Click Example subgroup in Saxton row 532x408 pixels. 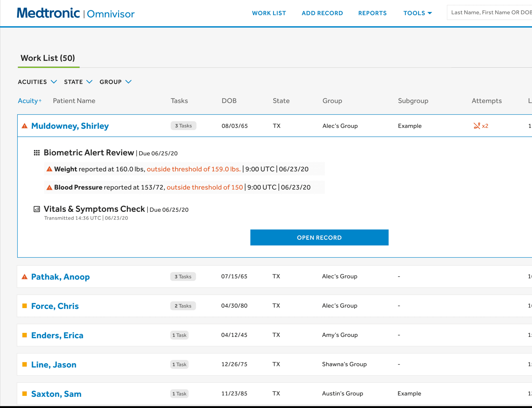point(409,393)
